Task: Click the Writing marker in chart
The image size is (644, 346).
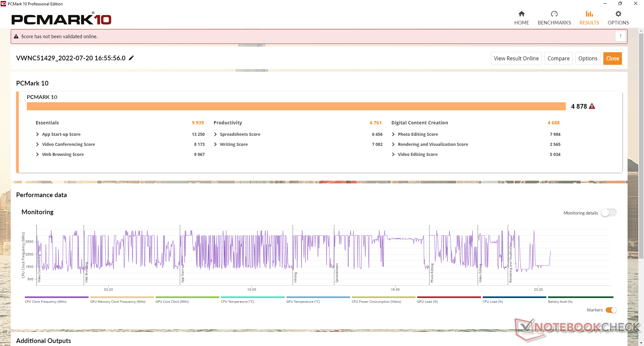Action: click(296, 278)
